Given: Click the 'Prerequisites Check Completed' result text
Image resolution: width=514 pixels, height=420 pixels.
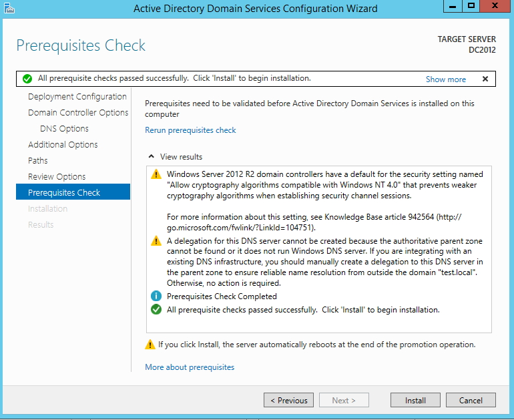Looking at the screenshot, I should coord(222,296).
